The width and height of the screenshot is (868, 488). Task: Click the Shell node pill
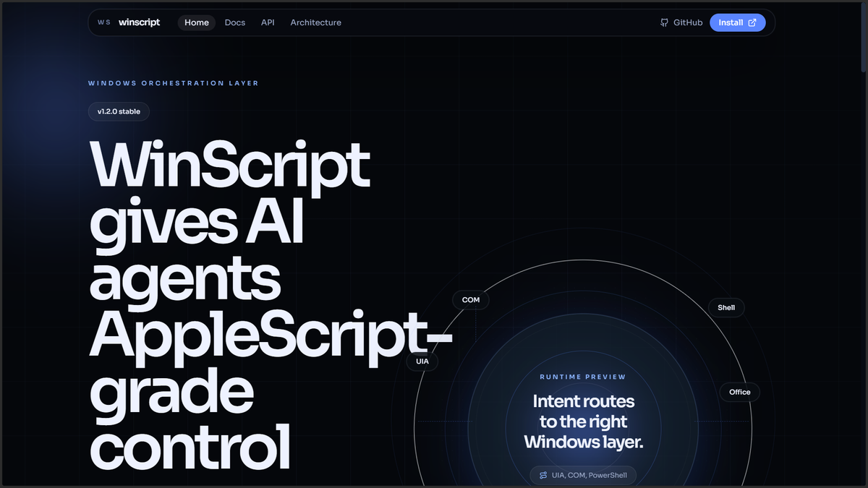tap(726, 307)
